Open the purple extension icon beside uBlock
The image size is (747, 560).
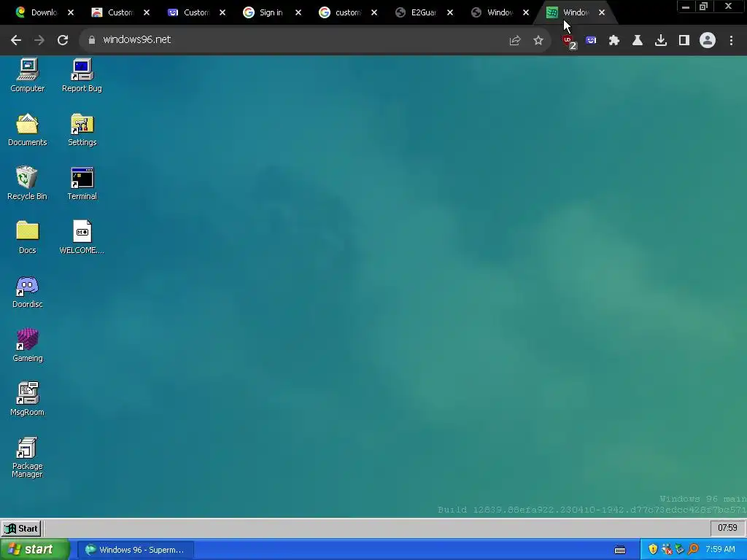click(591, 41)
